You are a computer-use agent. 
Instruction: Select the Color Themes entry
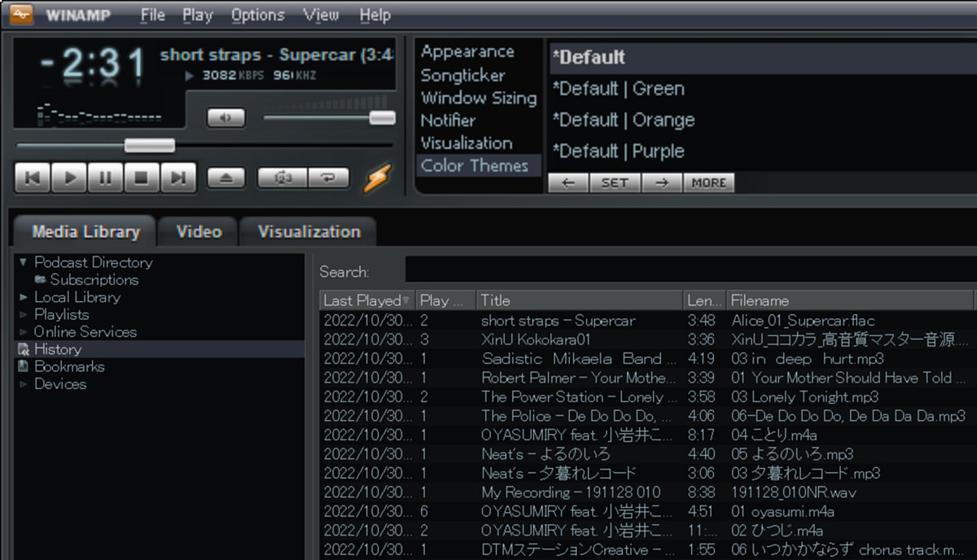click(477, 165)
